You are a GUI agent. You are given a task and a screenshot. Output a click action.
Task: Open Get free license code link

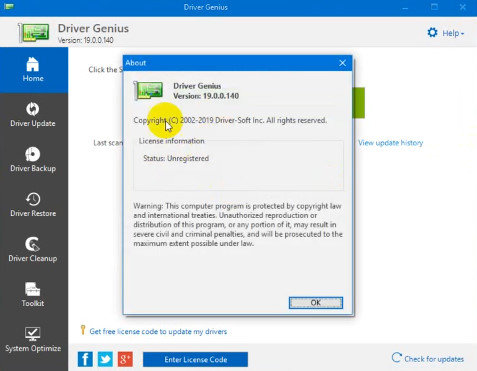[158, 332]
